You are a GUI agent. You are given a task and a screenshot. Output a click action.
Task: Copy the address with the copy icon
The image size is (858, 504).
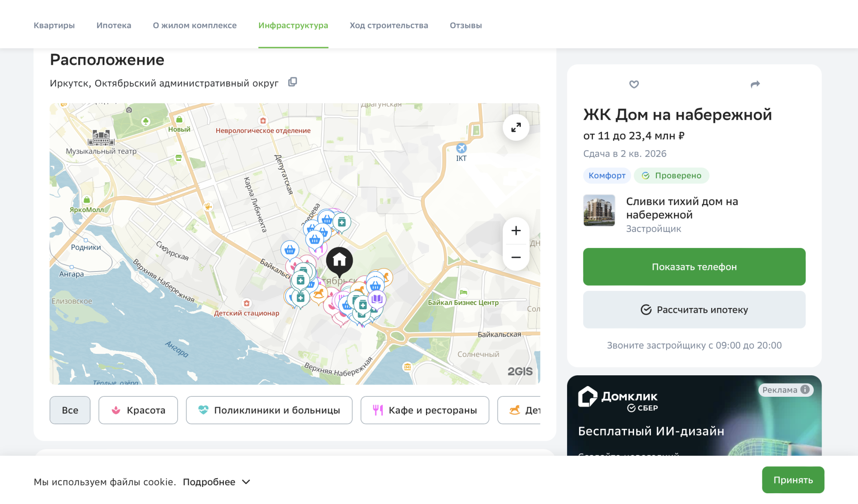click(x=293, y=82)
